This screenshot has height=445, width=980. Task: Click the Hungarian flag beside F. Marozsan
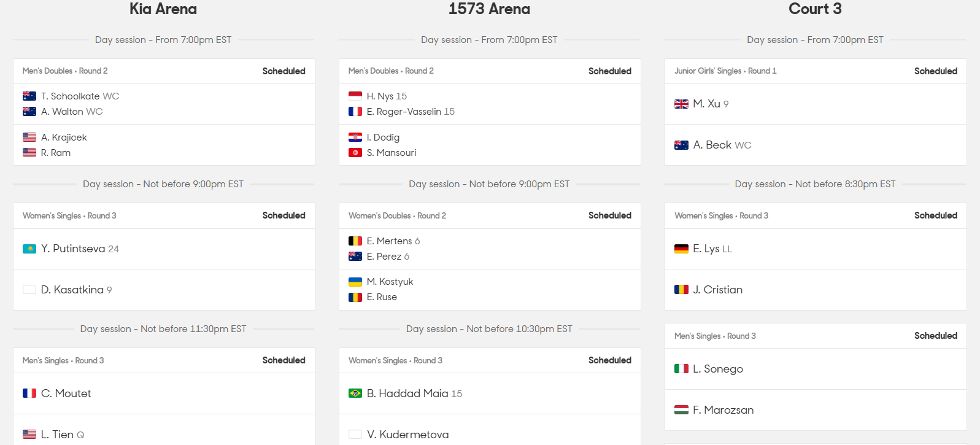click(x=681, y=409)
